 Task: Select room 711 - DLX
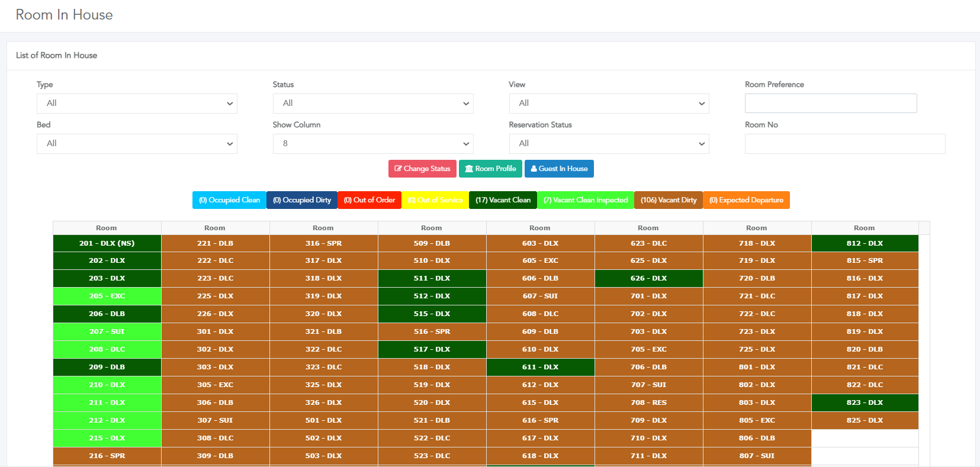point(649,456)
